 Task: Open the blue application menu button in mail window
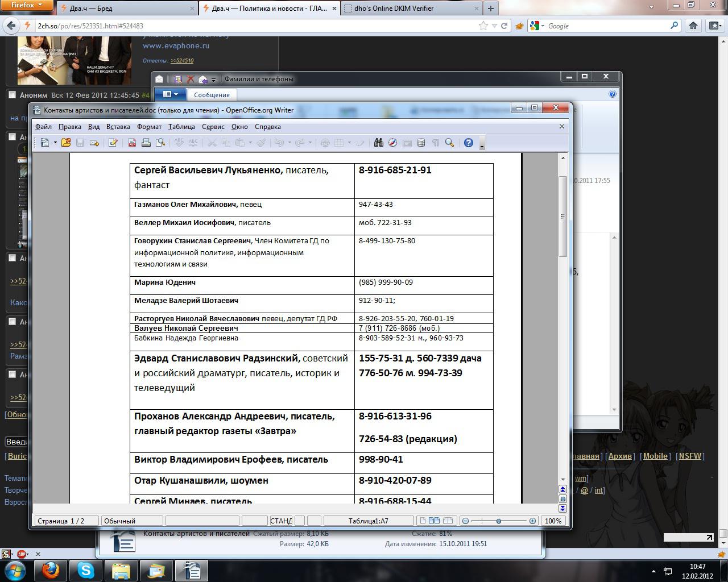[x=171, y=94]
